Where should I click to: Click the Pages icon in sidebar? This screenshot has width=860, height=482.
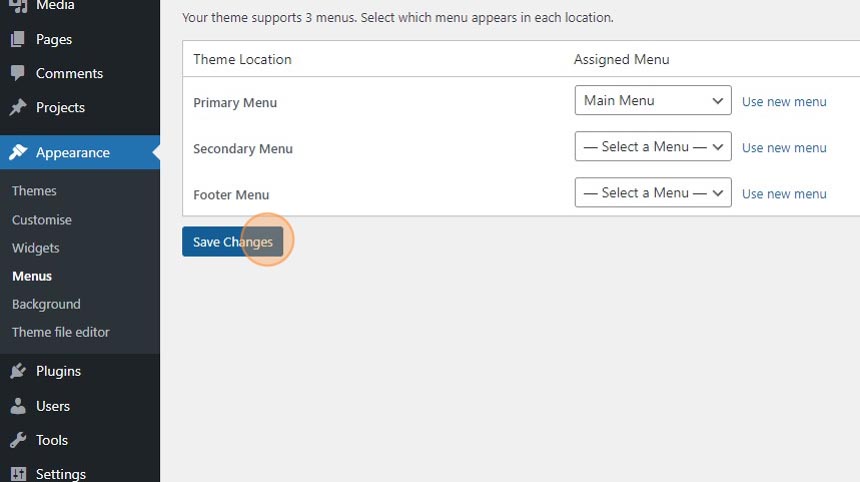[x=18, y=40]
